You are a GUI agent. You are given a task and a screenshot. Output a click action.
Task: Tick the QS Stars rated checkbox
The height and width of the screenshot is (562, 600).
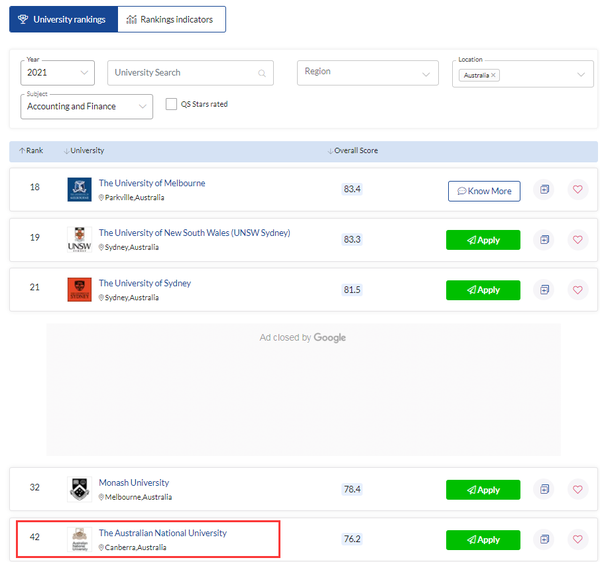tap(171, 104)
